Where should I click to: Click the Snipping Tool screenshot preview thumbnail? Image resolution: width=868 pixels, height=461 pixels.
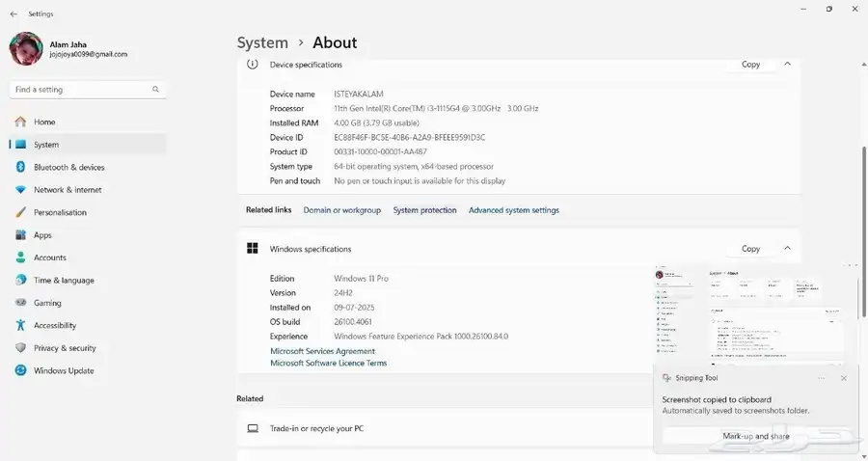[756, 314]
